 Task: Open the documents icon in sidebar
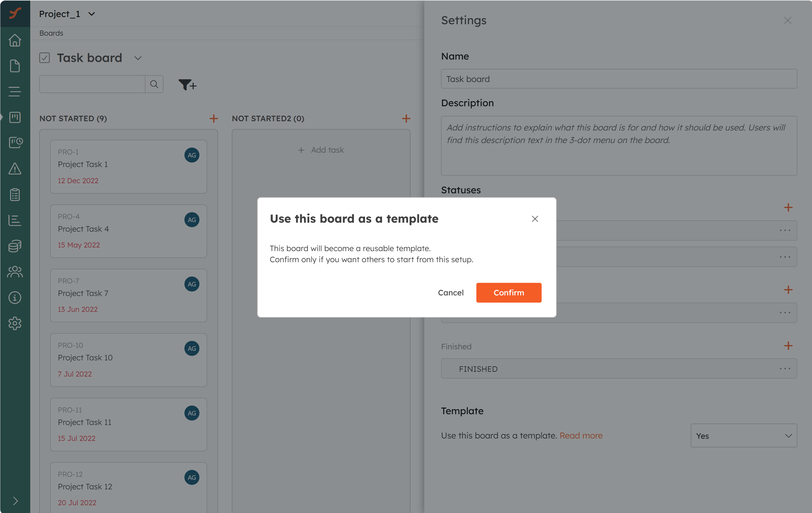click(x=15, y=66)
